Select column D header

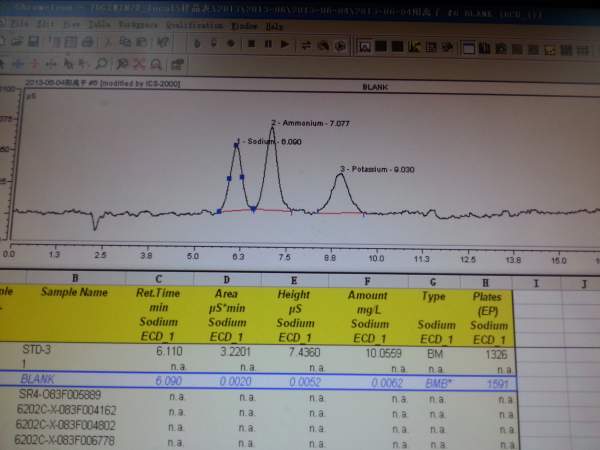point(227,280)
